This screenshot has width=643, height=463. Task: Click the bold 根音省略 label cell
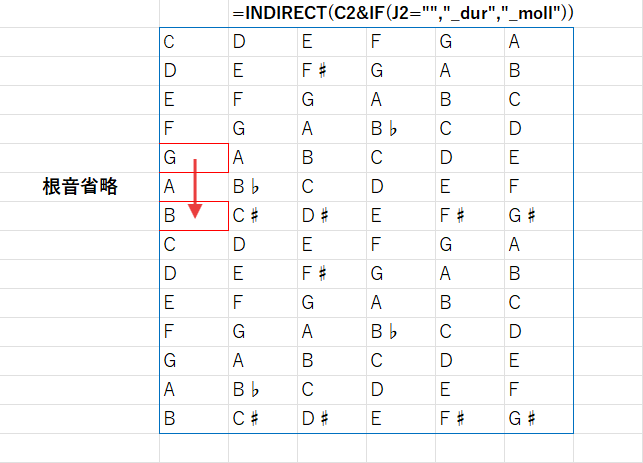click(80, 187)
